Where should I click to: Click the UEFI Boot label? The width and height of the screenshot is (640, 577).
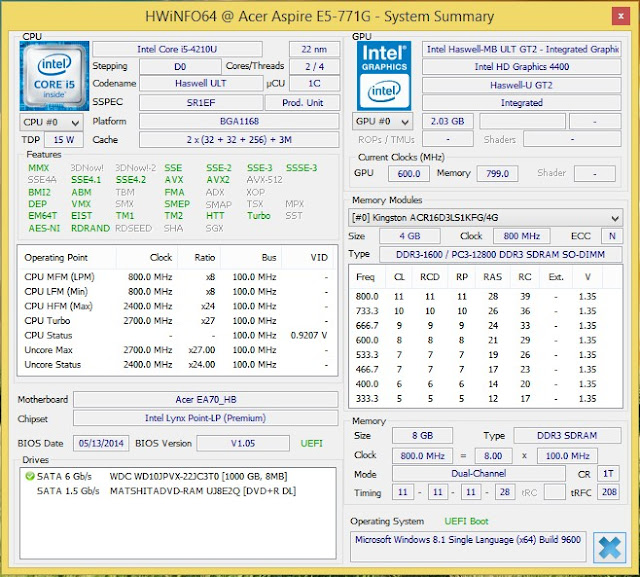(466, 521)
